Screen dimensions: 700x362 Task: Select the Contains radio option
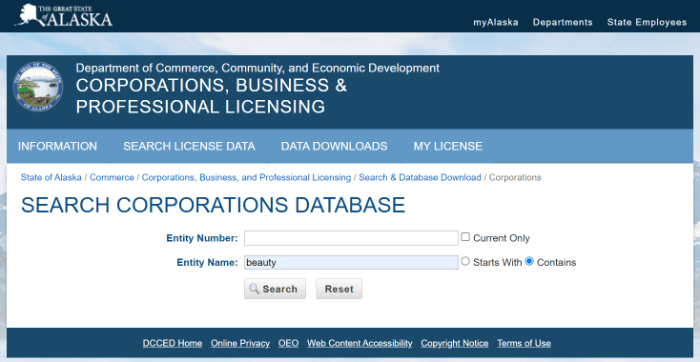point(529,262)
